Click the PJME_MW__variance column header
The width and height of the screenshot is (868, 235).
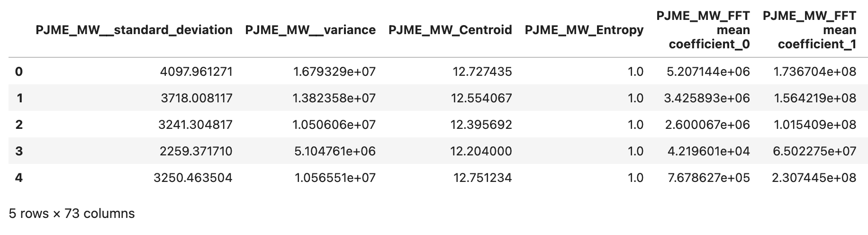click(310, 30)
